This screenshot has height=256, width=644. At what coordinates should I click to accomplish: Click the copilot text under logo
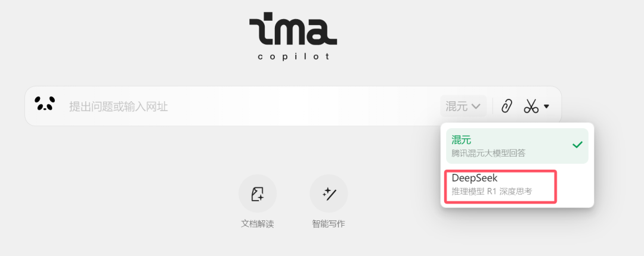pos(293,57)
